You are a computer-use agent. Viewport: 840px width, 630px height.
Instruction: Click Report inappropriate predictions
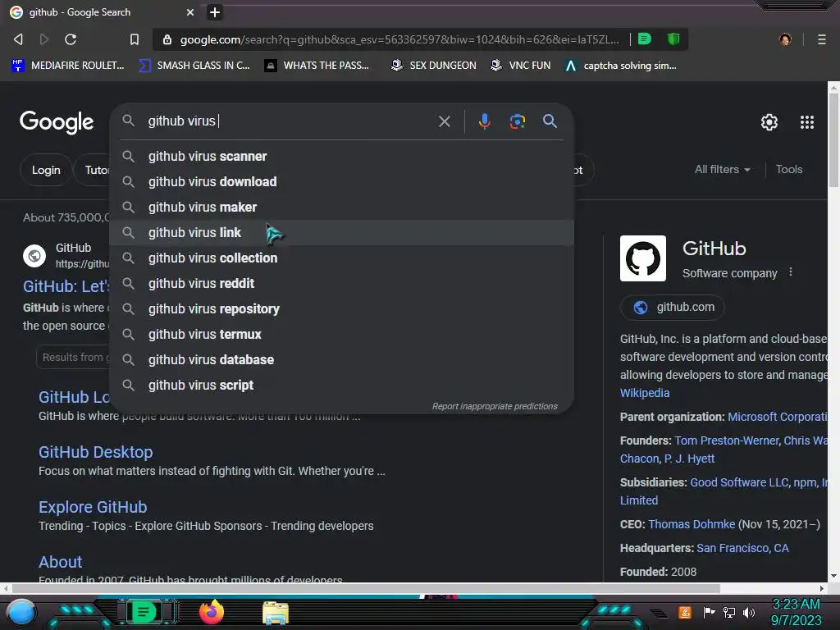495,406
